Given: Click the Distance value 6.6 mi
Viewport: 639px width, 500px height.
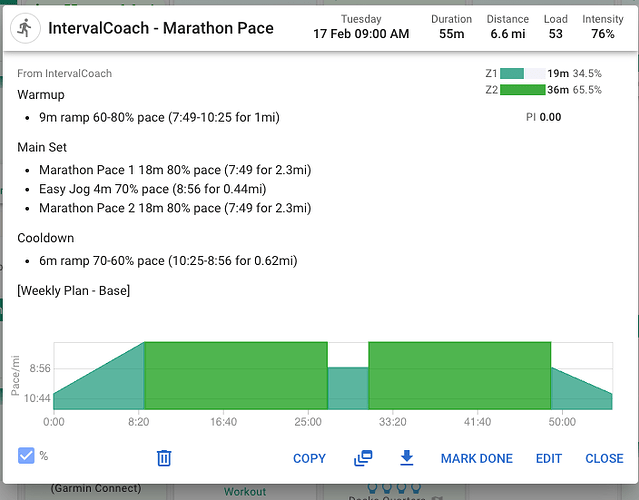Looking at the screenshot, I should click(x=508, y=34).
